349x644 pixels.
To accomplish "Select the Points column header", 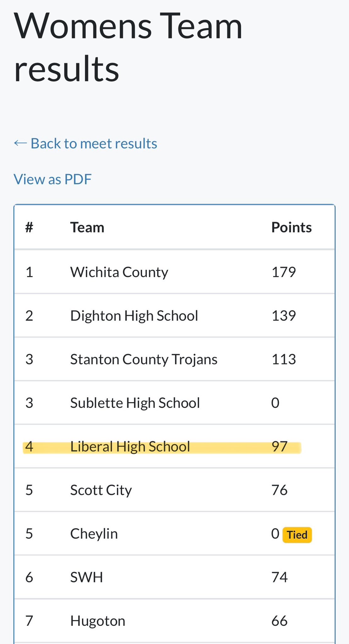I will click(x=291, y=227).
